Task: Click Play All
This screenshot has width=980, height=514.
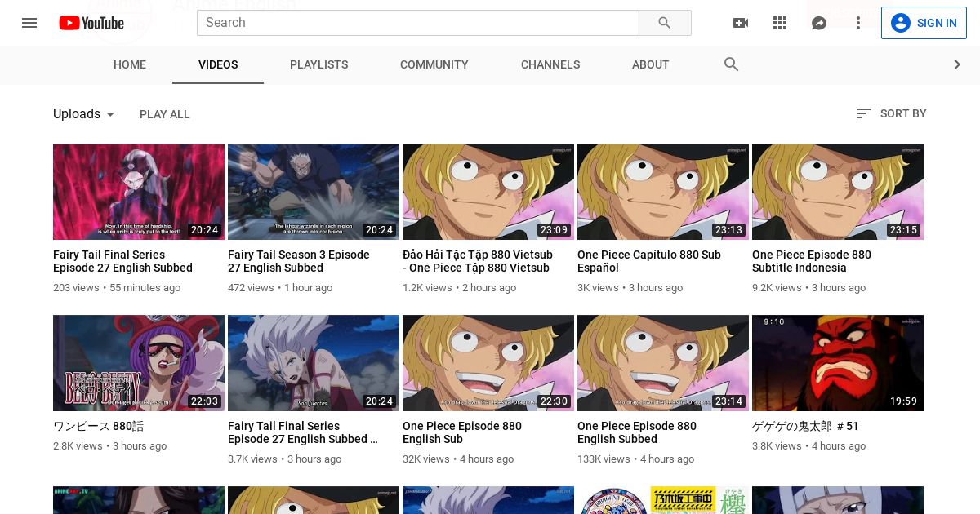Action: tap(165, 114)
